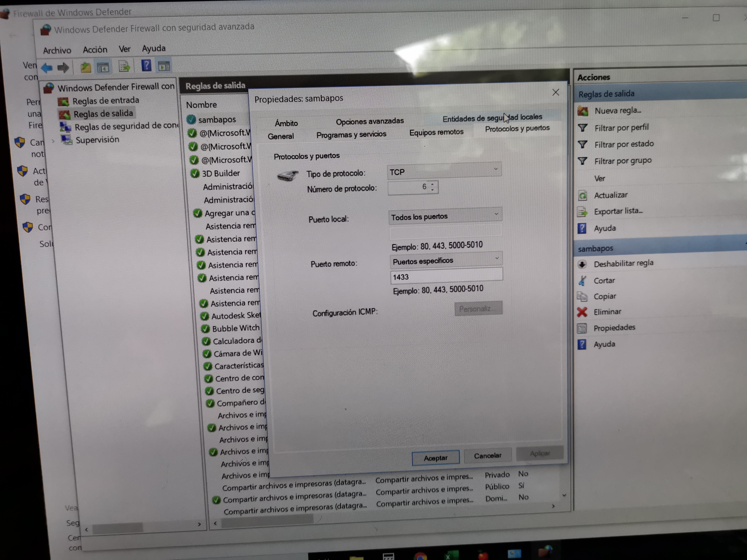Click the Filtrar por estado funnel icon

pyautogui.click(x=583, y=145)
